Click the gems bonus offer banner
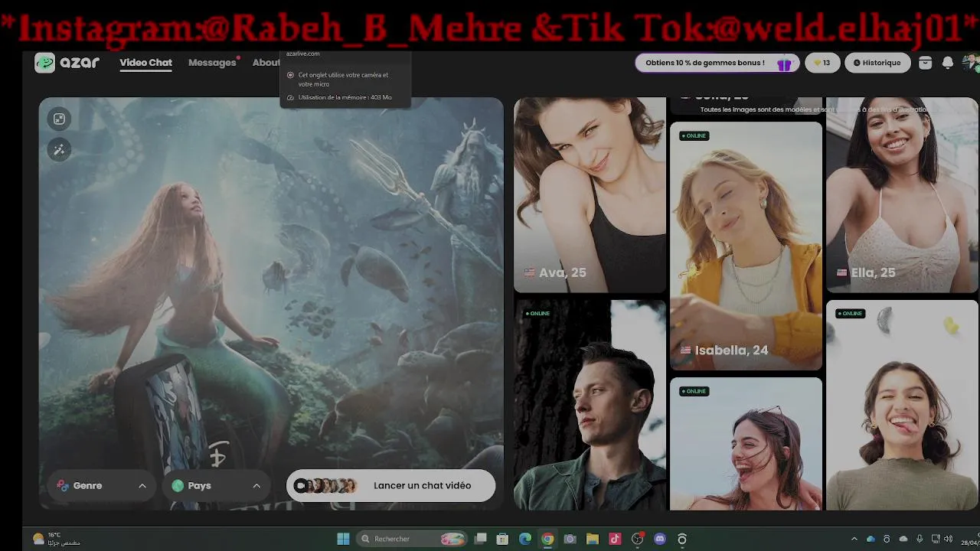The height and width of the screenshot is (551, 980). (x=717, y=63)
